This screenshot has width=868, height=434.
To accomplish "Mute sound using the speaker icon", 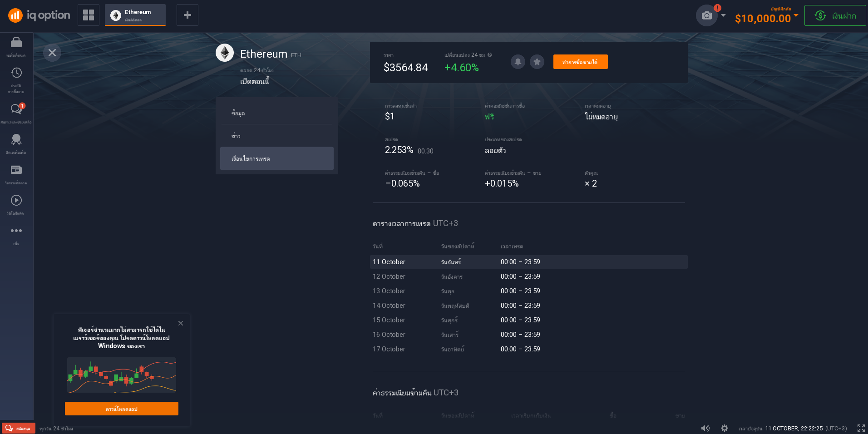I will (705, 428).
